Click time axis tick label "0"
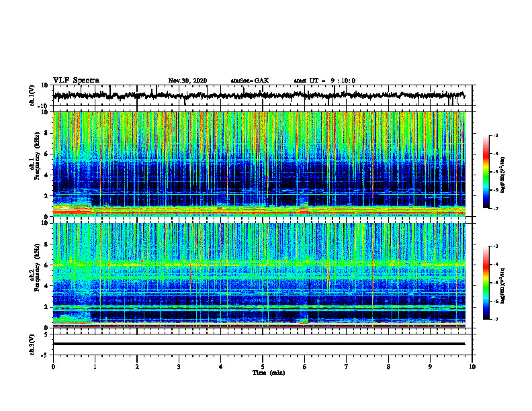Image resolution: width=532 pixels, height=411 pixels. pos(53,367)
